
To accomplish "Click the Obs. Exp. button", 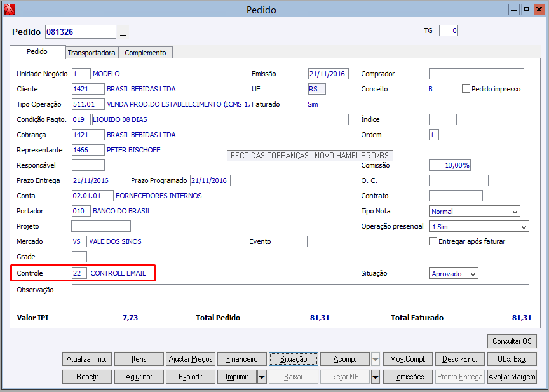I will pyautogui.click(x=512, y=359).
